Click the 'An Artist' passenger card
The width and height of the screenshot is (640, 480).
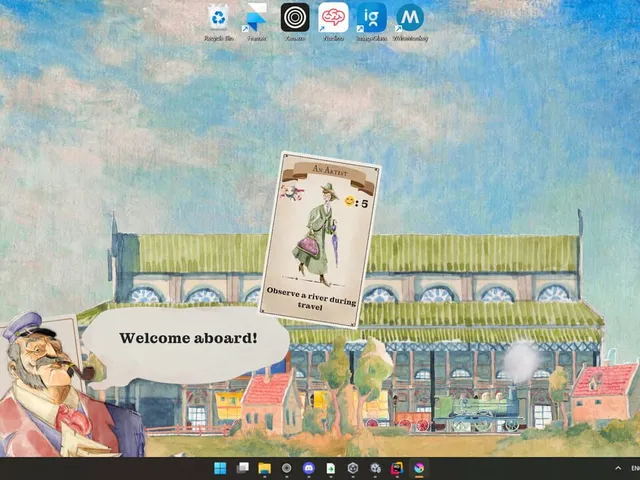(320, 240)
